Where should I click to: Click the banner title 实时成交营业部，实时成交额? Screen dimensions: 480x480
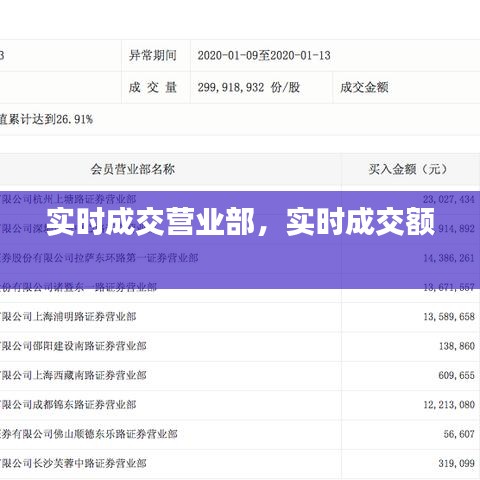pos(241,222)
